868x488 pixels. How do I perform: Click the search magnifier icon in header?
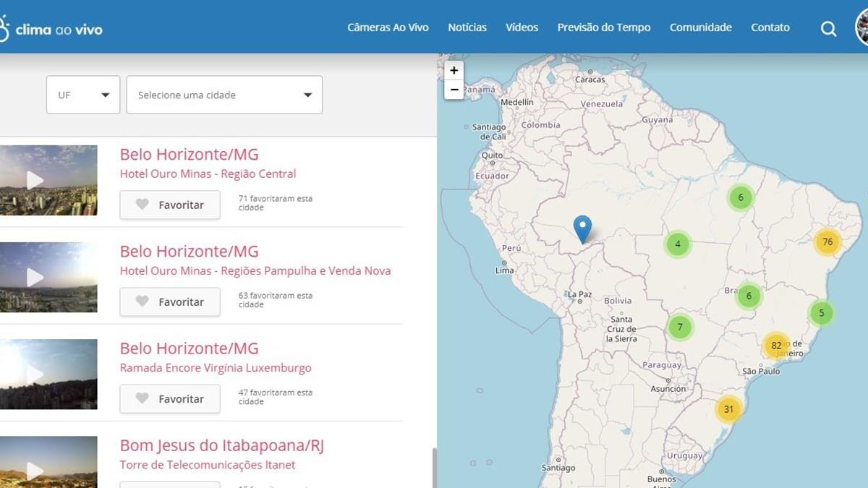[x=828, y=29]
